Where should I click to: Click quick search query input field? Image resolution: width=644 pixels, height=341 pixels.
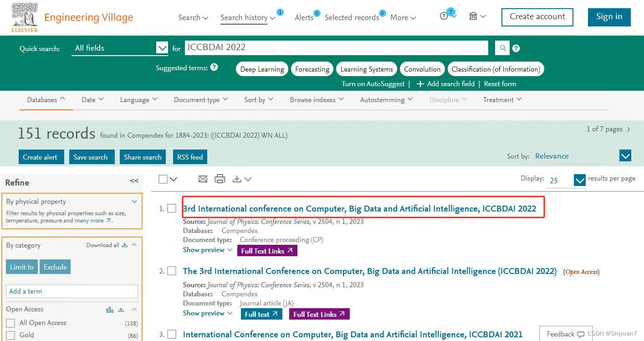click(x=336, y=47)
